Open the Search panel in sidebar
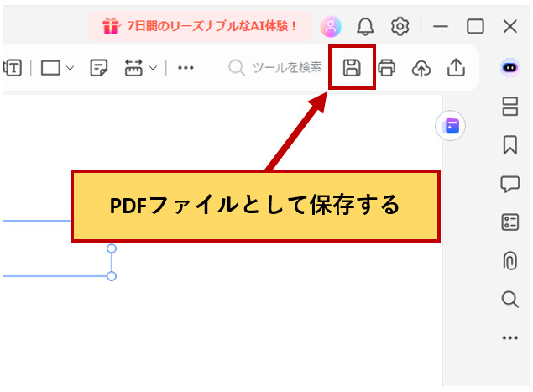 pos(509,300)
